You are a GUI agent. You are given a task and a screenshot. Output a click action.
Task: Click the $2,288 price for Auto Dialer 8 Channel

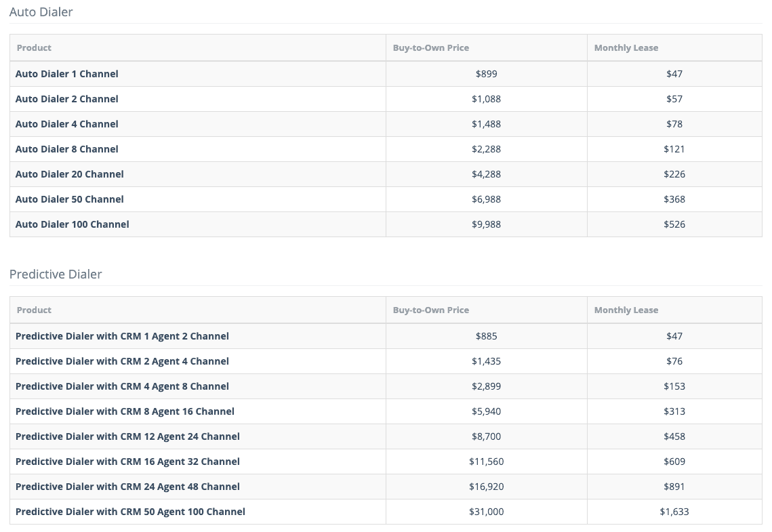[486, 148]
